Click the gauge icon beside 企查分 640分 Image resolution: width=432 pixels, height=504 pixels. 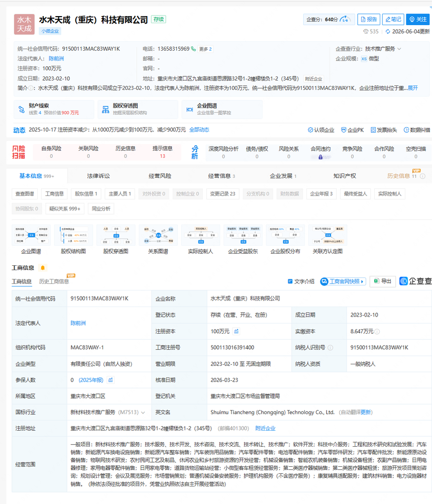click(x=345, y=19)
